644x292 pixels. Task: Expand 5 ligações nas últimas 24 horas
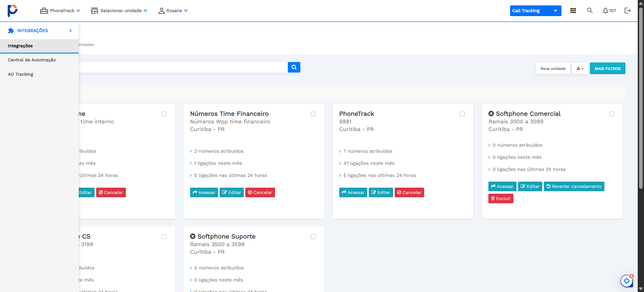pyautogui.click(x=377, y=175)
